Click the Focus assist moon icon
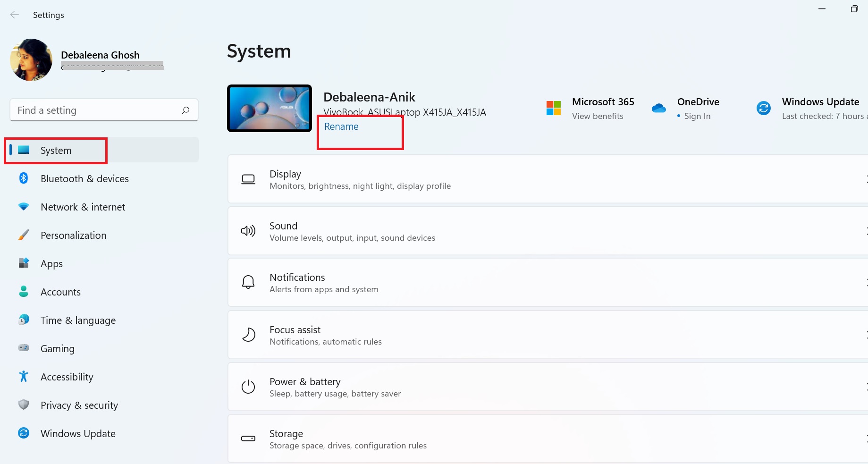The image size is (868, 464). [x=248, y=335]
